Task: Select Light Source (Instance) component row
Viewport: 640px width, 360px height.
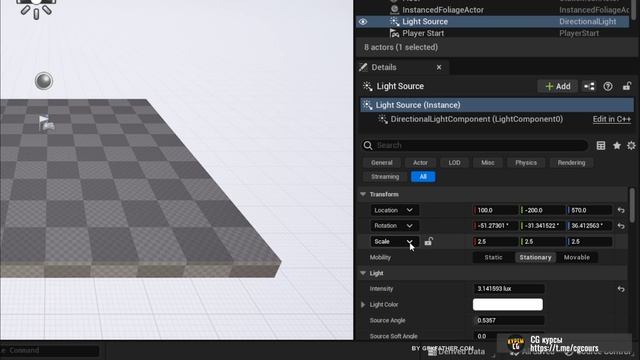Action: click(497, 105)
